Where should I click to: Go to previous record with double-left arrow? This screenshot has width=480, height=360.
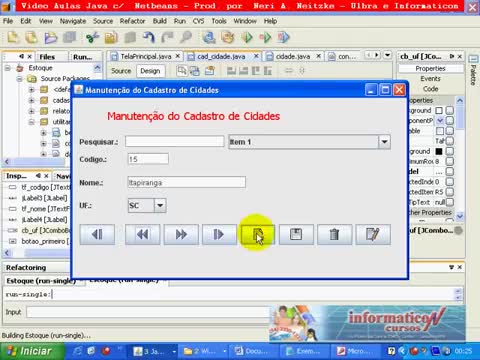[143, 235]
